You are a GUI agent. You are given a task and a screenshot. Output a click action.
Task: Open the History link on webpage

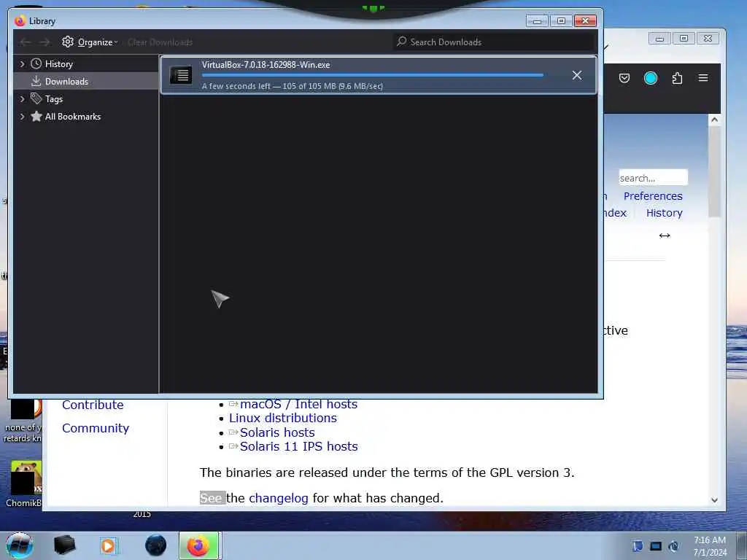(x=664, y=213)
